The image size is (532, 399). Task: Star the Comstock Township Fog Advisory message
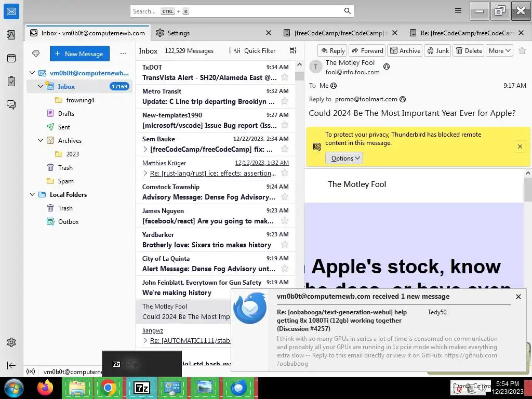[x=285, y=197]
